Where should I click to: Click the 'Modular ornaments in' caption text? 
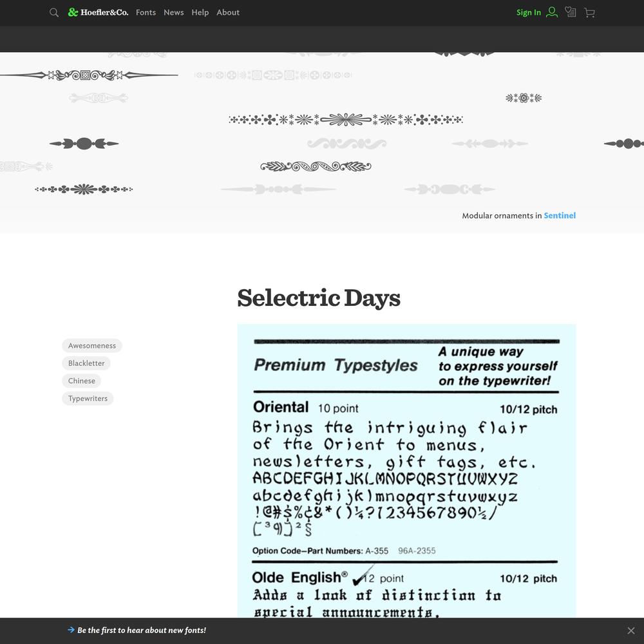(502, 216)
